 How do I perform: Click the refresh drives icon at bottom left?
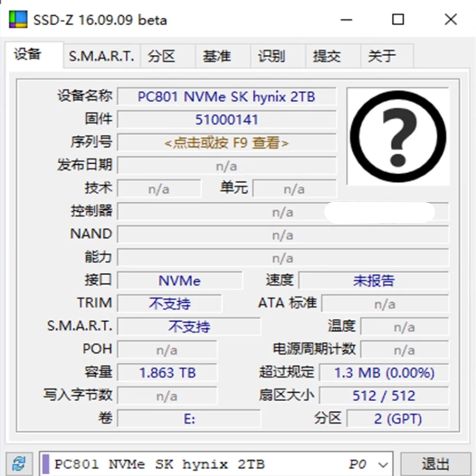point(18,463)
